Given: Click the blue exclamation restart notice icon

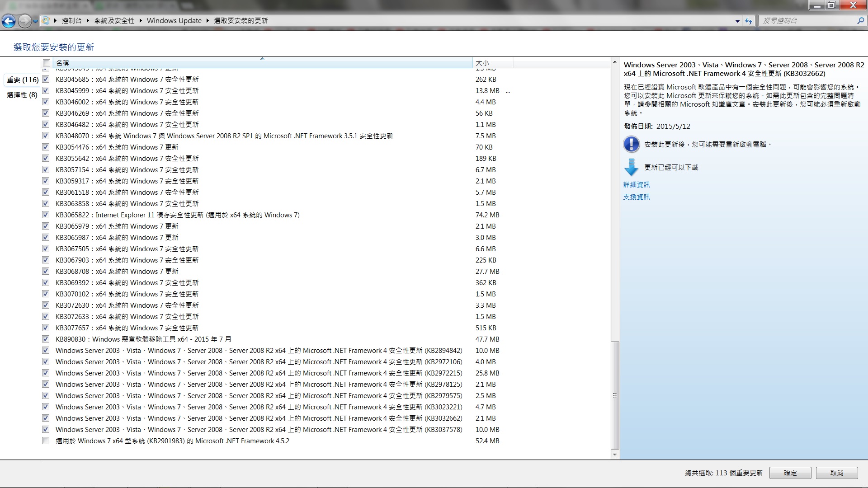Looking at the screenshot, I should 631,145.
